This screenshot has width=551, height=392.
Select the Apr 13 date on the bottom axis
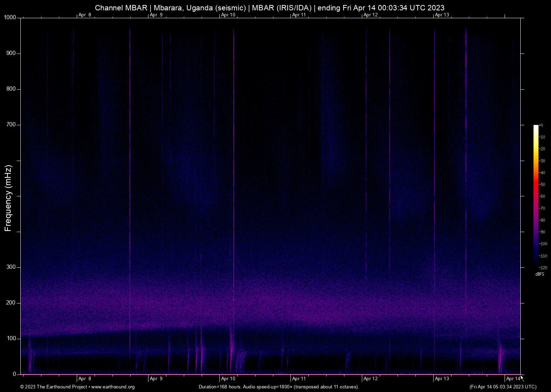coord(441,378)
